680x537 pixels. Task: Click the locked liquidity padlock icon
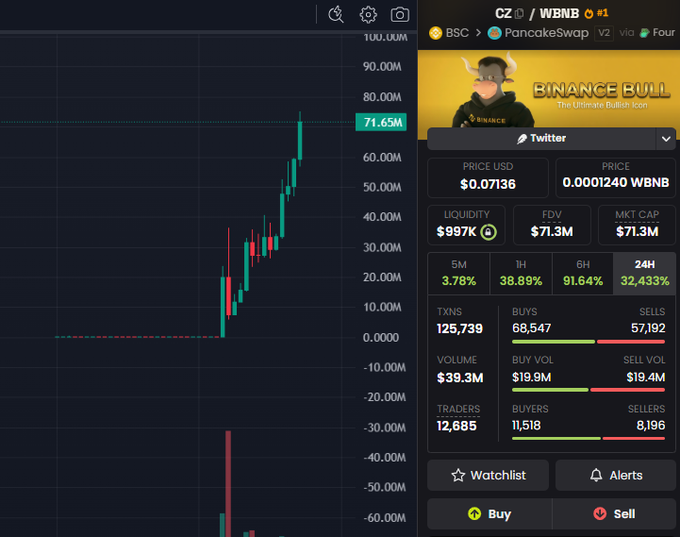(488, 232)
